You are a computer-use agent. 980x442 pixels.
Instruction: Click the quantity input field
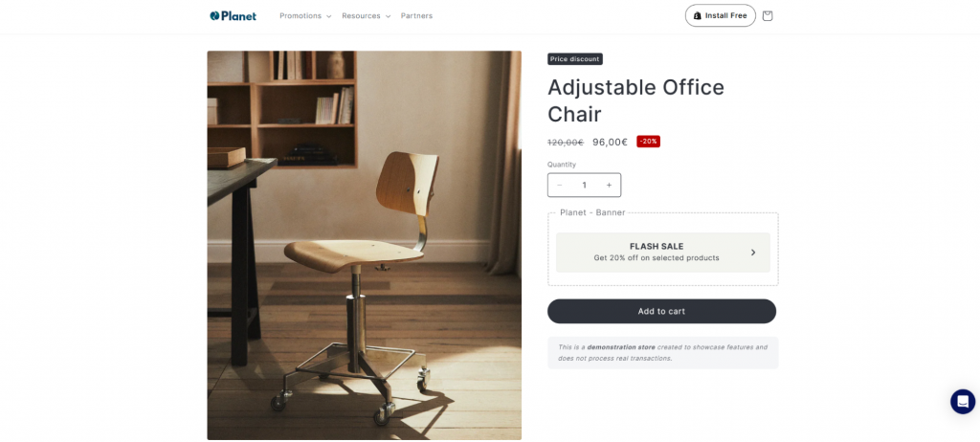coord(585,185)
